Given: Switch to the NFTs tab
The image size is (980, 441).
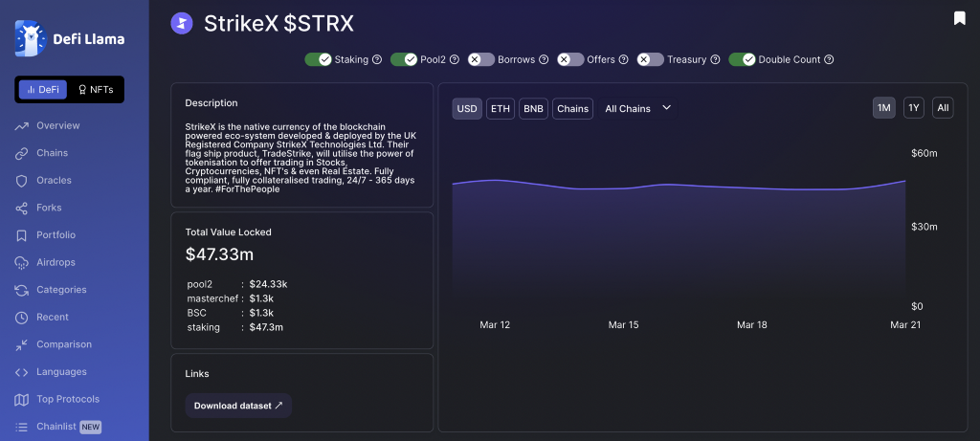Looking at the screenshot, I should pyautogui.click(x=96, y=89).
